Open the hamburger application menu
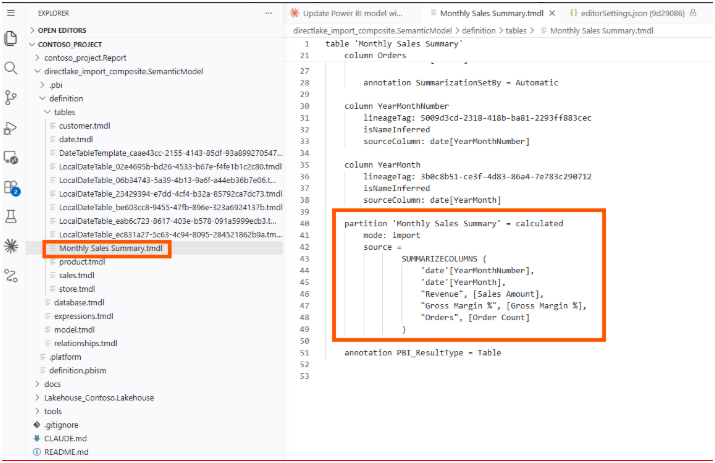Viewport: 715px width, 463px height. coord(11,13)
